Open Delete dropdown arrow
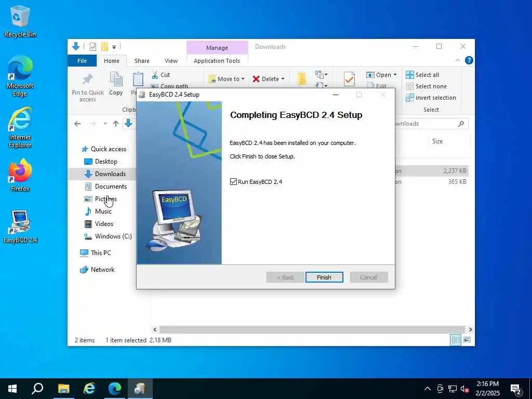Screen dimensions: 532x399 pos(283,79)
